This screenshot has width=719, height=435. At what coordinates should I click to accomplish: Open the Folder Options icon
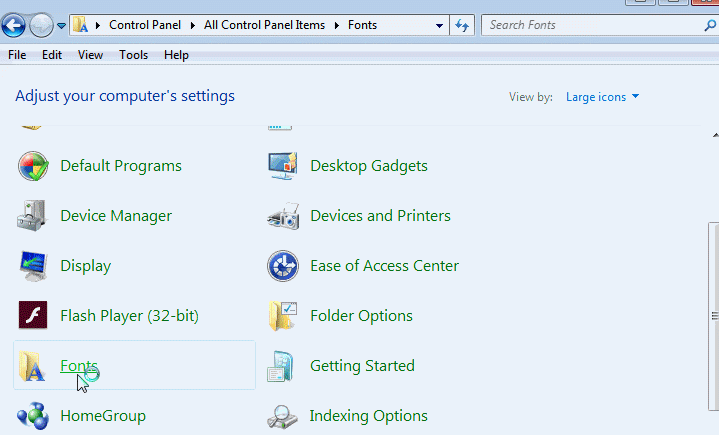coord(283,316)
